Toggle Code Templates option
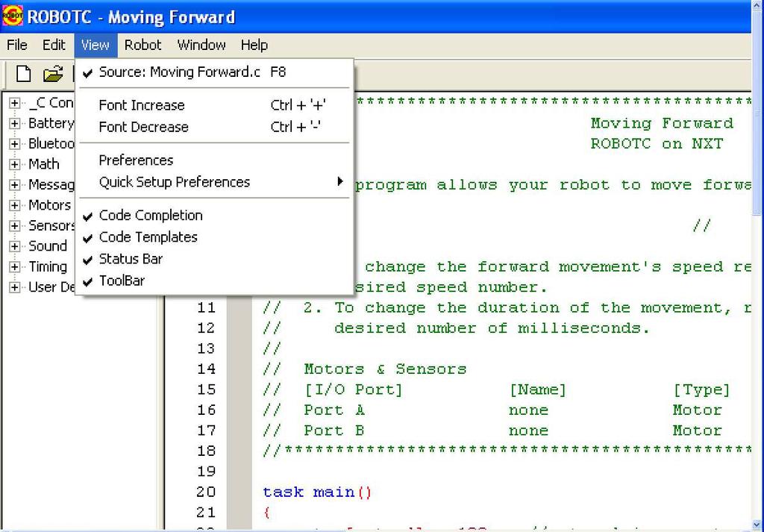Image resolution: width=764 pixels, height=532 pixels. (x=214, y=237)
